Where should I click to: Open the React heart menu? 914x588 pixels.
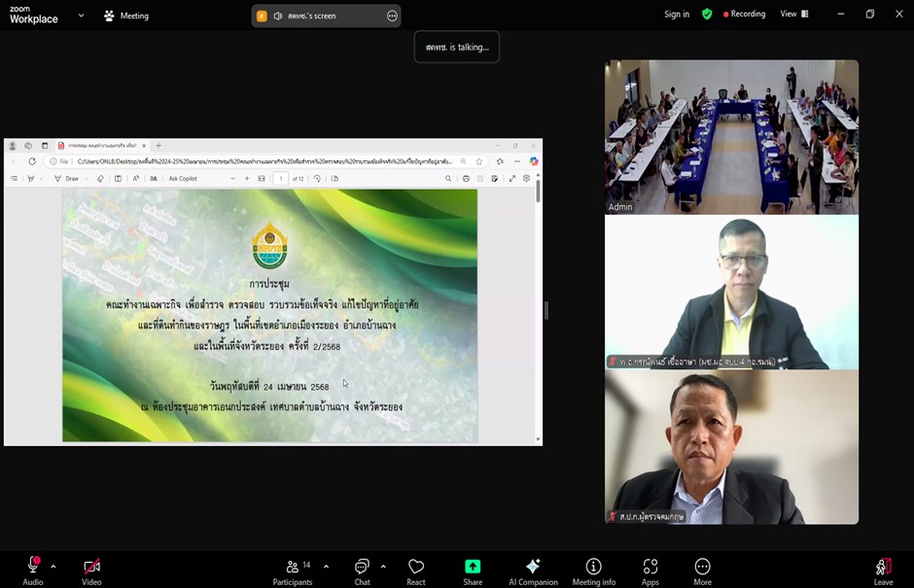click(x=415, y=571)
